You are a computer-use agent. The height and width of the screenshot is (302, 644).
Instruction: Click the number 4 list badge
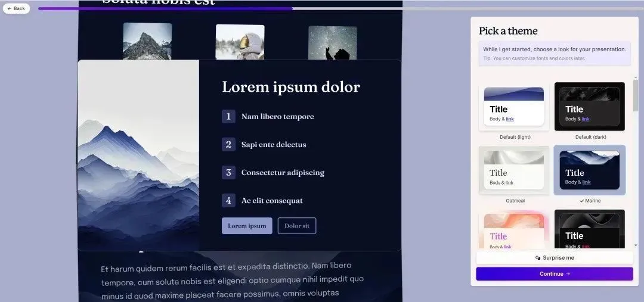pyautogui.click(x=229, y=201)
